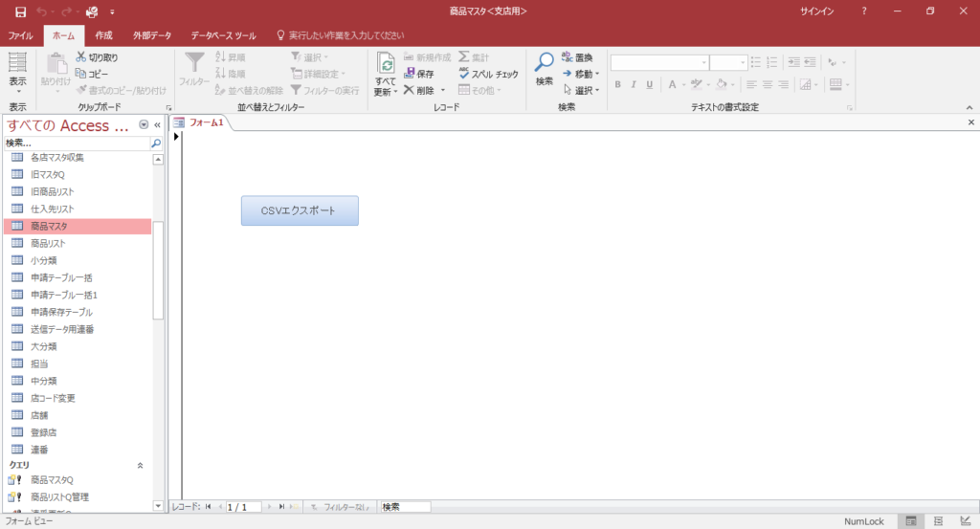Toggle Underline formatting button
Screen dimensions: 980x529
pyautogui.click(x=650, y=84)
